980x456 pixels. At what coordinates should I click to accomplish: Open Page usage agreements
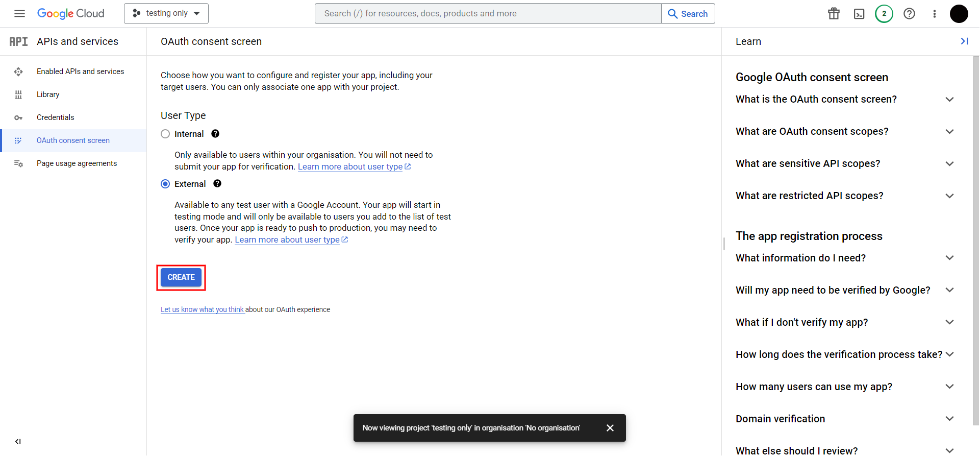(x=73, y=163)
